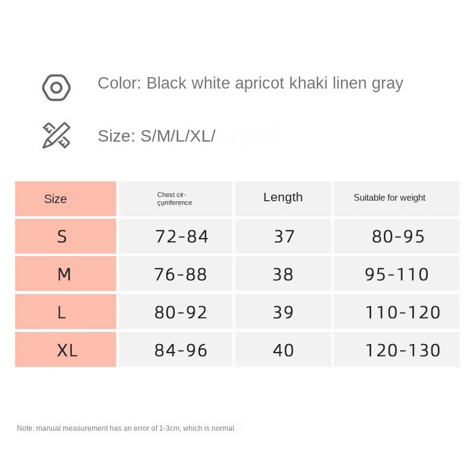Click the 95-110 weight cell
Viewport: 476px width, 476px height.
[x=397, y=275]
